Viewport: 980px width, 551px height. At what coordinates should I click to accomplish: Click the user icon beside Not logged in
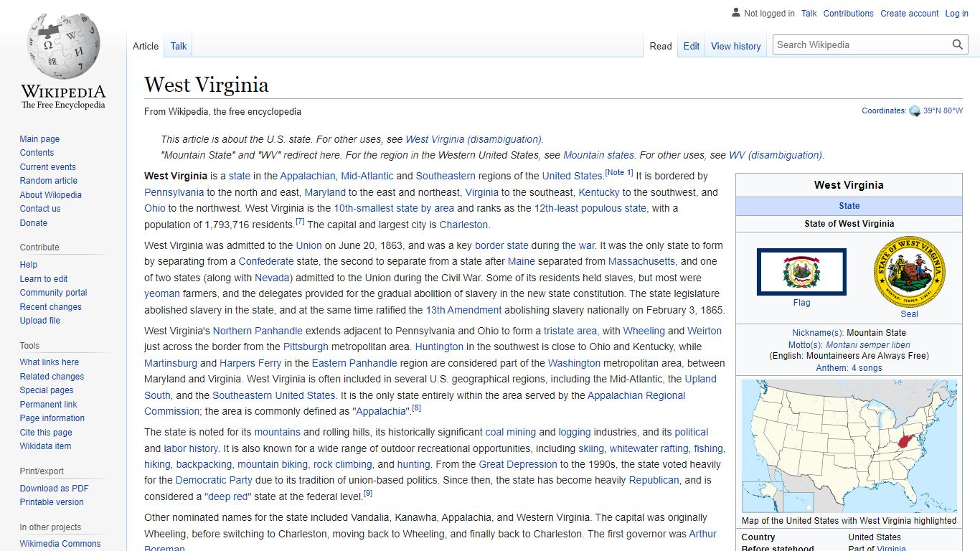pyautogui.click(x=735, y=12)
